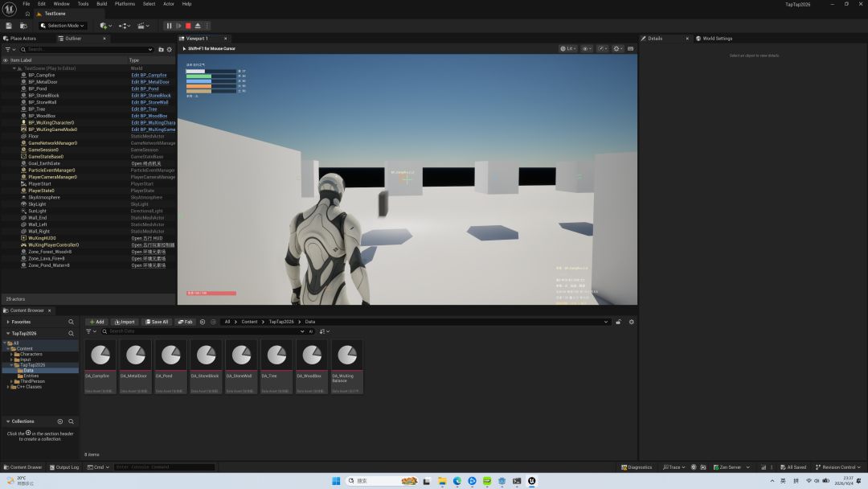Open the Outliner filter options
The height and width of the screenshot is (489, 868).
tap(10, 49)
